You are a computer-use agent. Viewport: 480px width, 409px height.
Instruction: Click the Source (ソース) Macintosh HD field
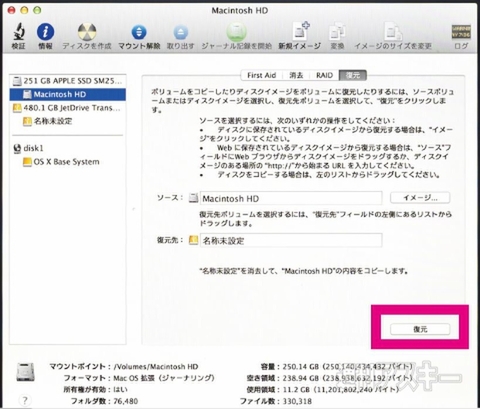click(291, 198)
